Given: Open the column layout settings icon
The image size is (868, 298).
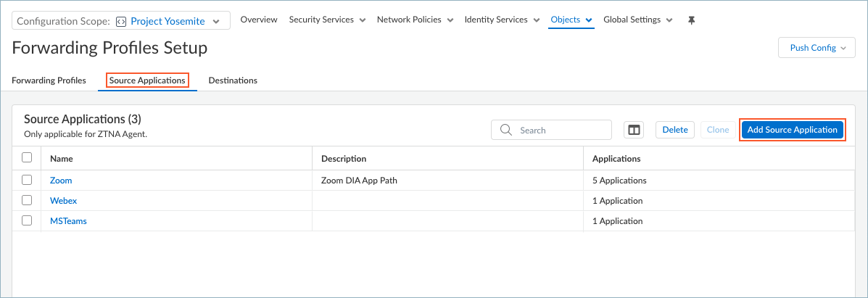Looking at the screenshot, I should pyautogui.click(x=634, y=130).
